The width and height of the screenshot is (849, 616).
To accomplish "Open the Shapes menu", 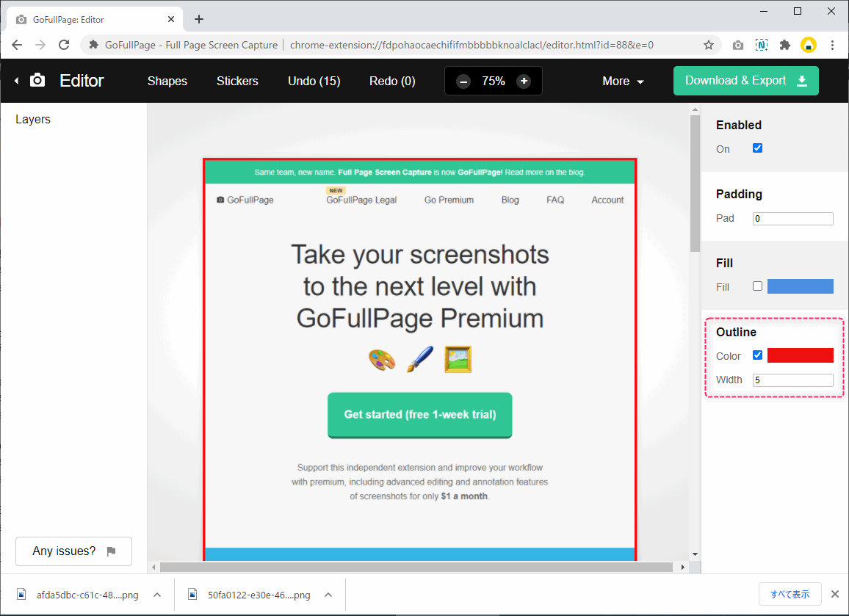I will click(x=167, y=81).
